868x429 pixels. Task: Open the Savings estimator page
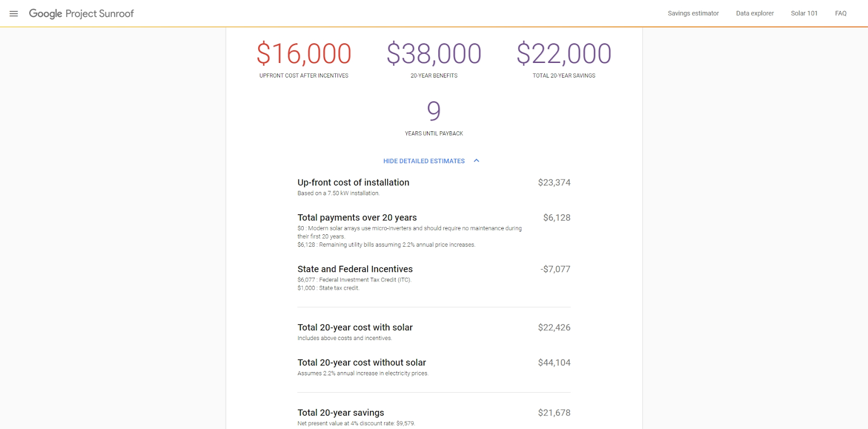click(693, 14)
